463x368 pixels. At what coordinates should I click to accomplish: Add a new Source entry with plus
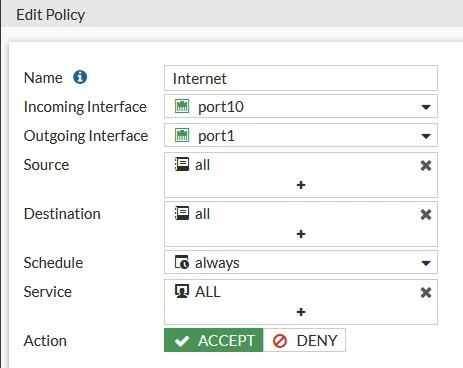click(301, 185)
